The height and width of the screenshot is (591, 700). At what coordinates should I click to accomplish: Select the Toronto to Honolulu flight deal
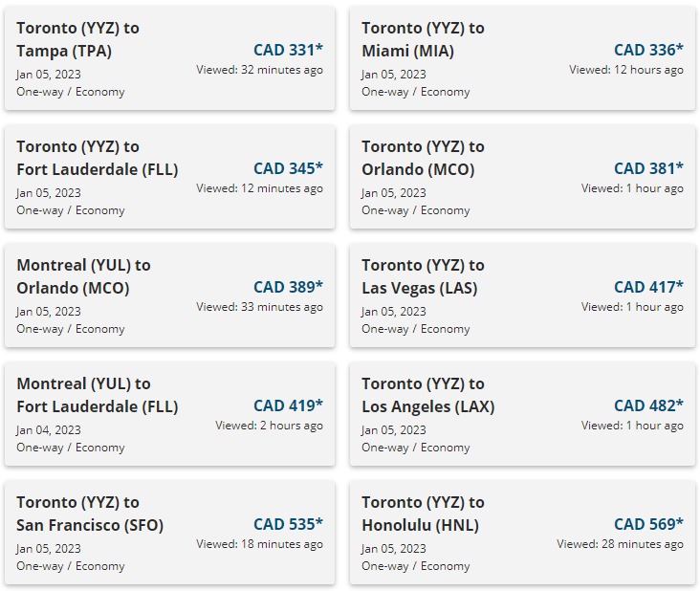(x=522, y=533)
